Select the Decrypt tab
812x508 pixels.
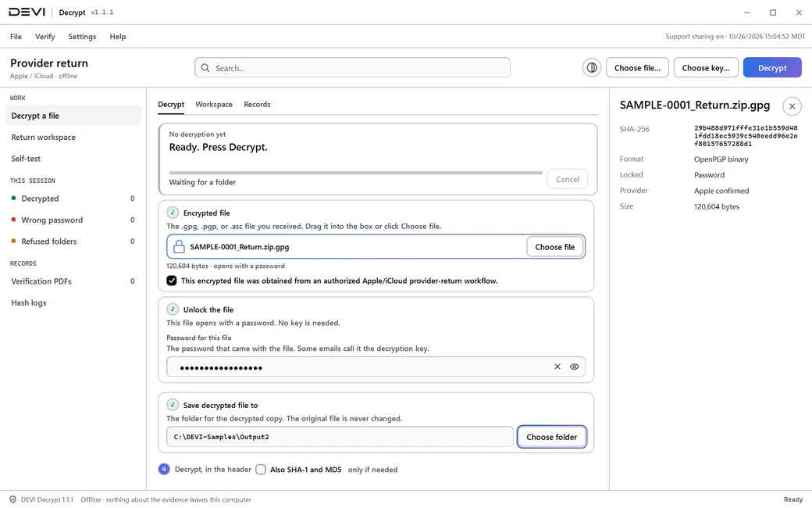171,104
